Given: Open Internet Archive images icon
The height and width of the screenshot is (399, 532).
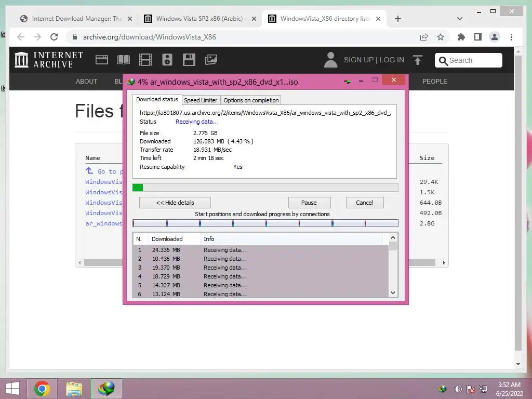Looking at the screenshot, I should pyautogui.click(x=211, y=60).
